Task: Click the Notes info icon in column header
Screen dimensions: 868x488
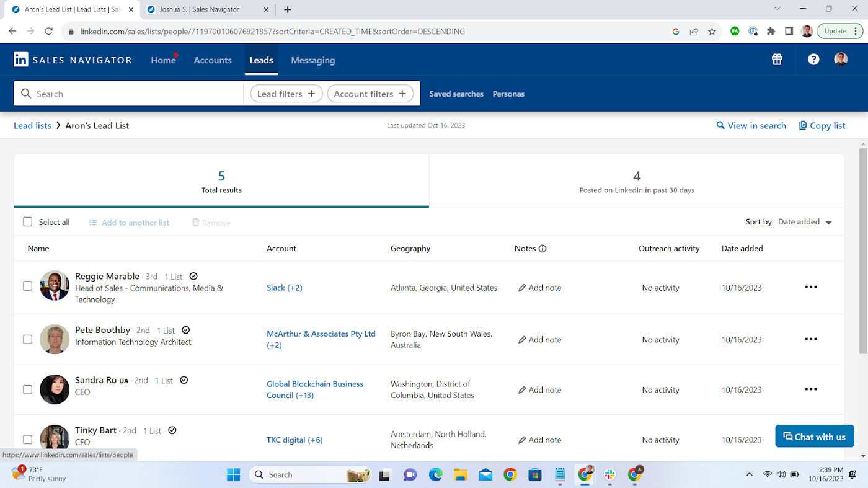Action: (x=544, y=248)
